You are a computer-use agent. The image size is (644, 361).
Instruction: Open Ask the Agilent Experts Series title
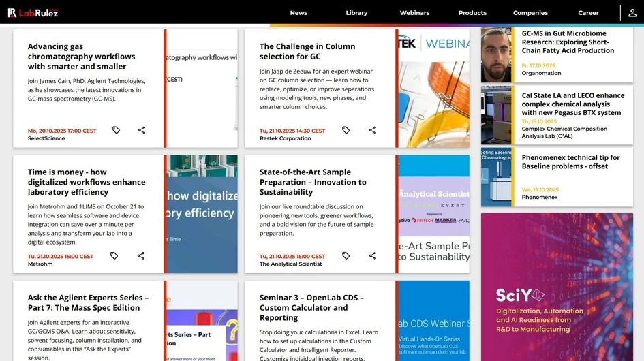(x=88, y=302)
